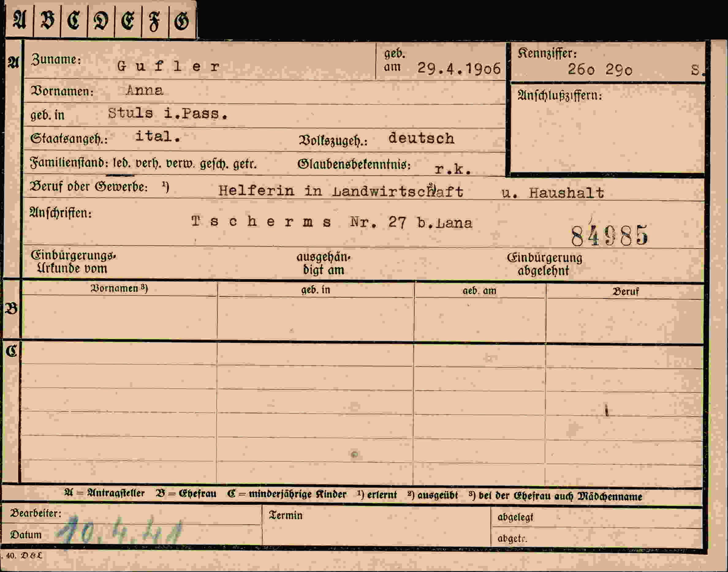
Task: Click the 'Vornamen:' label in section A
Action: pyautogui.click(x=62, y=91)
